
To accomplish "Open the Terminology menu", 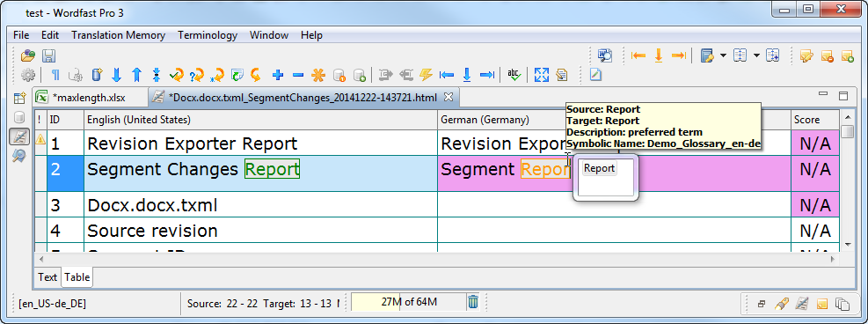I will coord(207,35).
